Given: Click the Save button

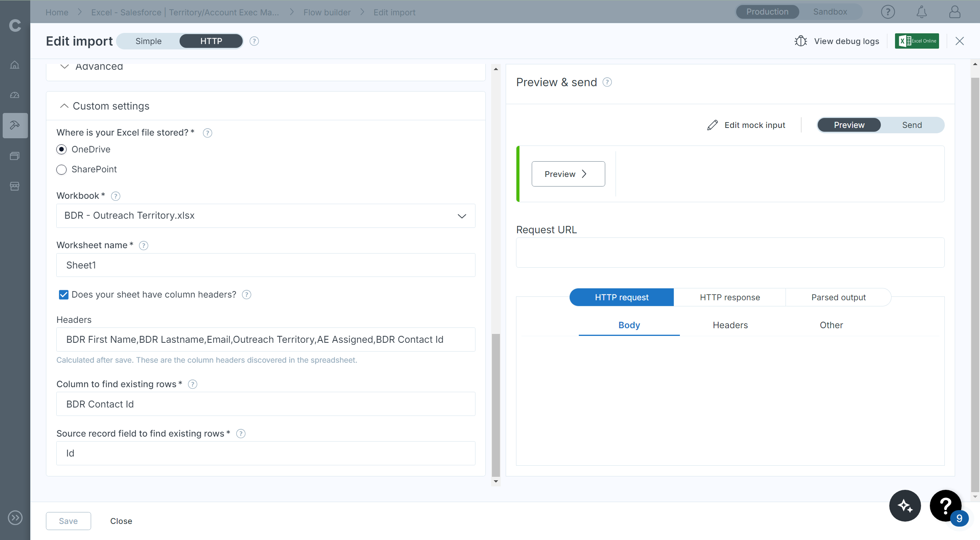Looking at the screenshot, I should coord(68,521).
